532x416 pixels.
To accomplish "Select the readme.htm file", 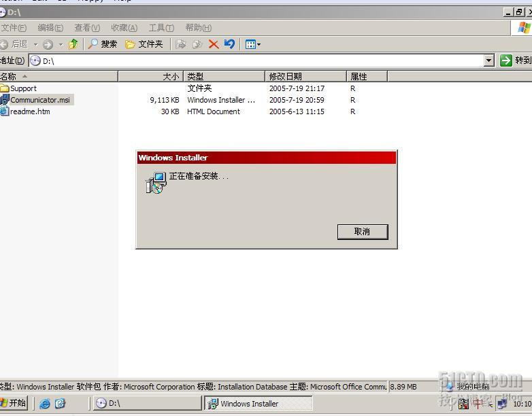I will tap(30, 111).
